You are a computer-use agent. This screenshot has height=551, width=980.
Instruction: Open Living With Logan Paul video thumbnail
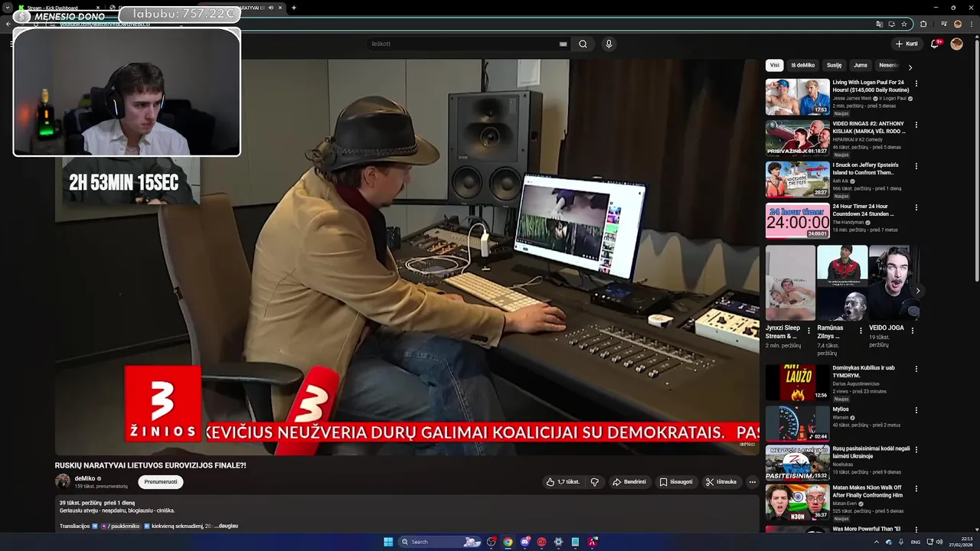point(797,96)
